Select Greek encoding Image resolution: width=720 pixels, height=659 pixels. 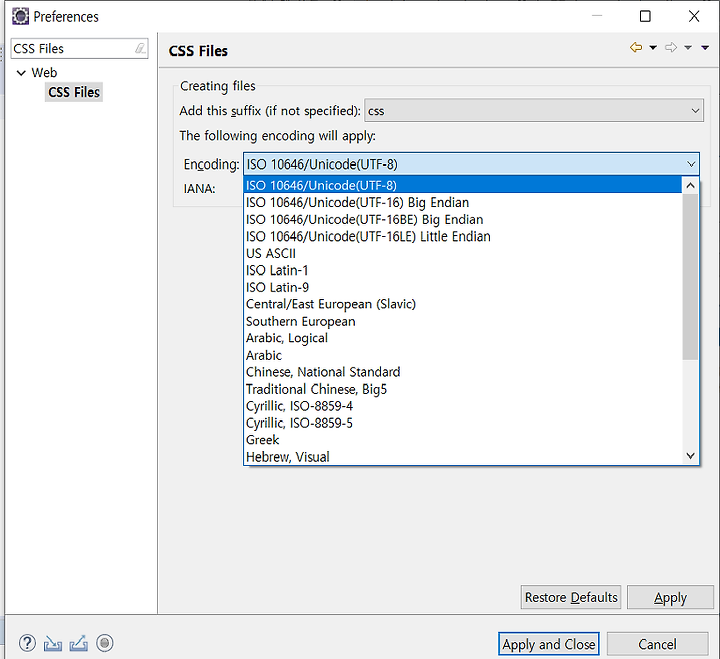point(462,440)
